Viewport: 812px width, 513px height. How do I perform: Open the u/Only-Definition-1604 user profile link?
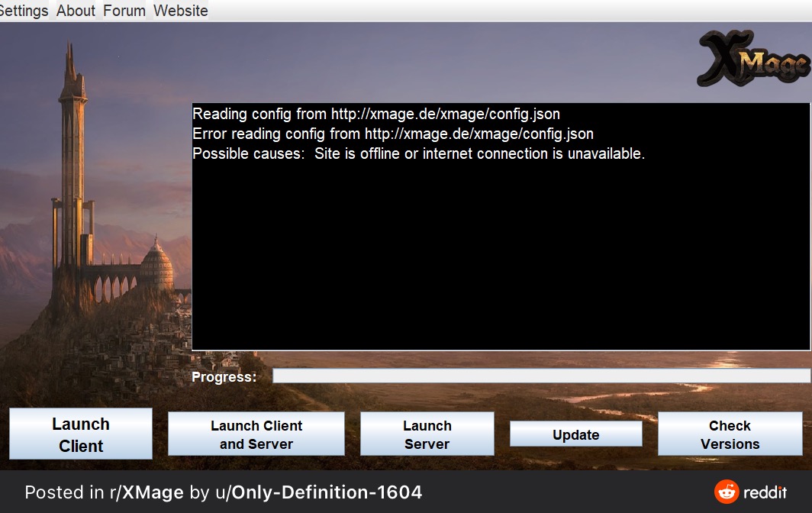317,492
